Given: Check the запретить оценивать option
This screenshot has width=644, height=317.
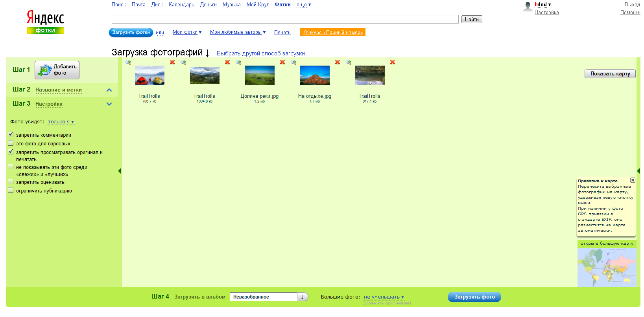Looking at the screenshot, I should pos(11,182).
